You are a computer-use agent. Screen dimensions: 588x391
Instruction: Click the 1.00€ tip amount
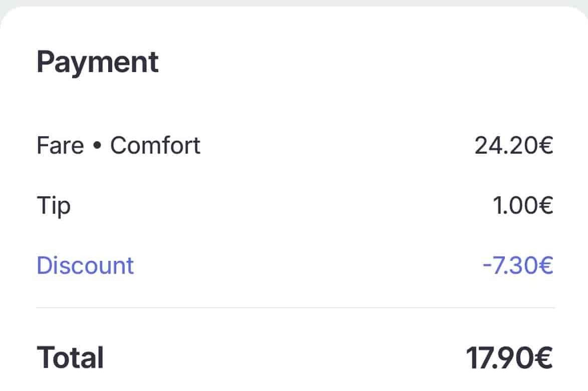click(523, 206)
